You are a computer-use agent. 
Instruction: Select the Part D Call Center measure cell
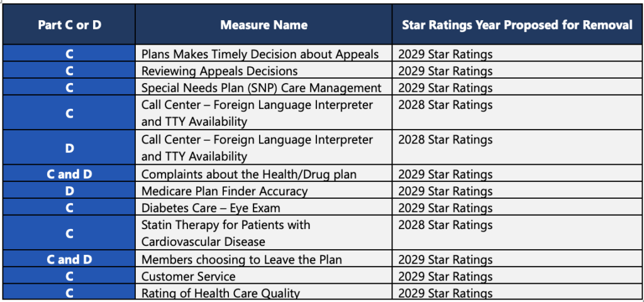pos(257,148)
